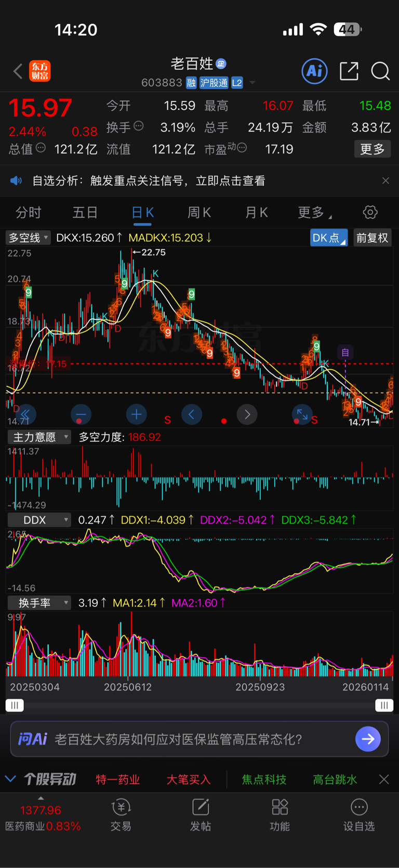
Task: Dismiss the 自选分析 notice banner
Action: pyautogui.click(x=385, y=180)
